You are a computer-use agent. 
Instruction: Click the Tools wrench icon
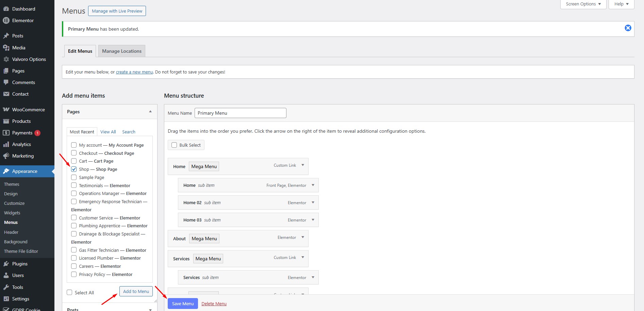(6, 287)
